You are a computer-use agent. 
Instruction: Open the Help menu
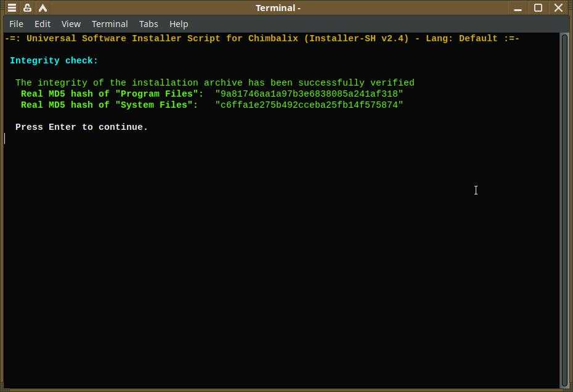[x=179, y=24]
